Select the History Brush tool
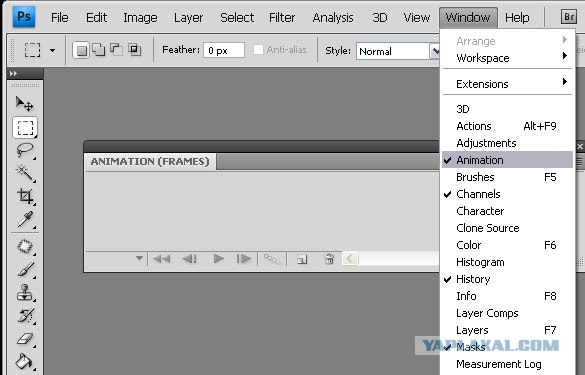Viewport: 585px width, 375px height. coord(25,316)
